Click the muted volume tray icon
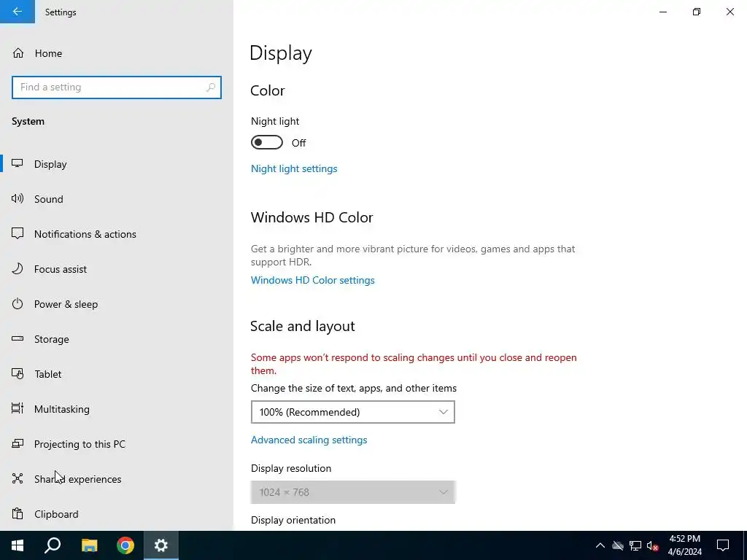 click(x=653, y=545)
